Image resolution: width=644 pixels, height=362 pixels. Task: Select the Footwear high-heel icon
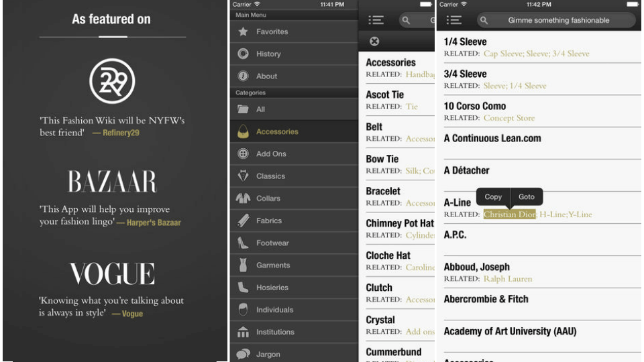[x=243, y=243]
